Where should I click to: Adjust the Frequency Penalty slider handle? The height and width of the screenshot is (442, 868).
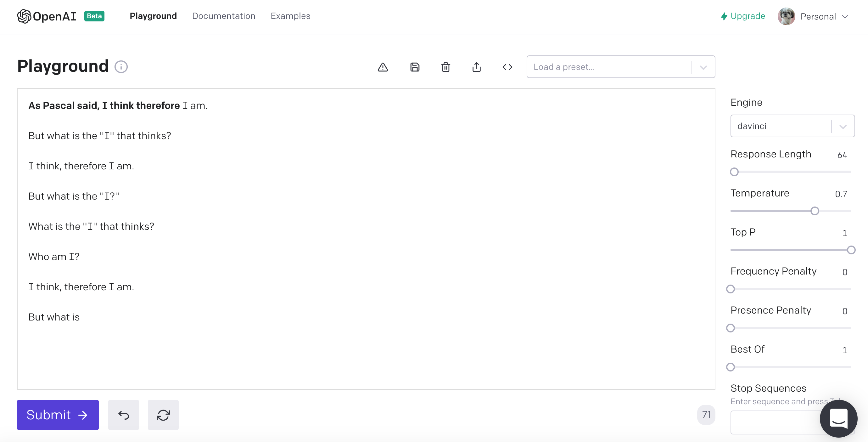[x=730, y=289]
